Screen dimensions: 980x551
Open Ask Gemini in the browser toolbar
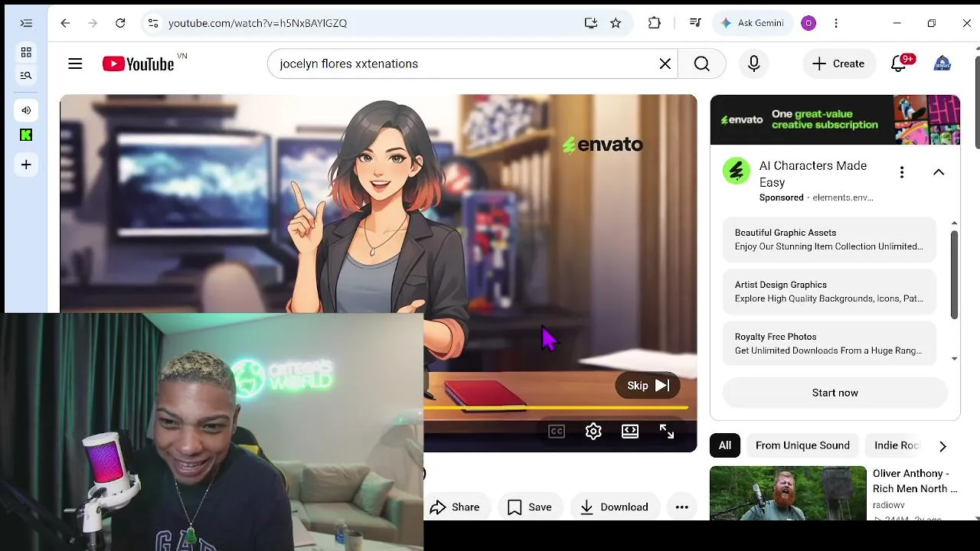coord(752,23)
